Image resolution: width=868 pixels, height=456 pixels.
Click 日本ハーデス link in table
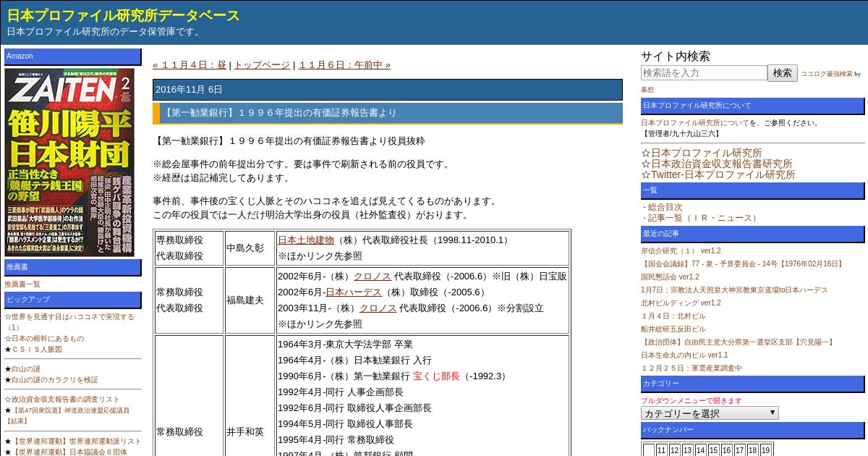click(x=354, y=292)
